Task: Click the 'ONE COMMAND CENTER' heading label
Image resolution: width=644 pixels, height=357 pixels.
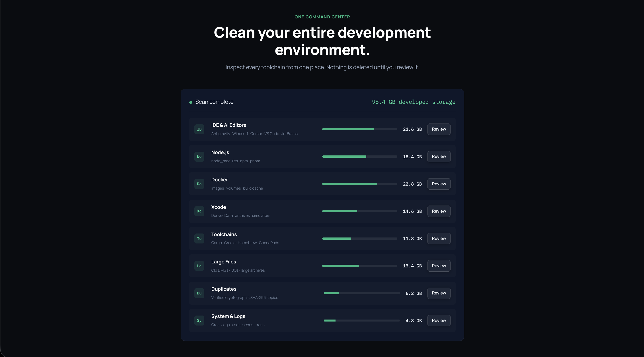Action: 322,17
